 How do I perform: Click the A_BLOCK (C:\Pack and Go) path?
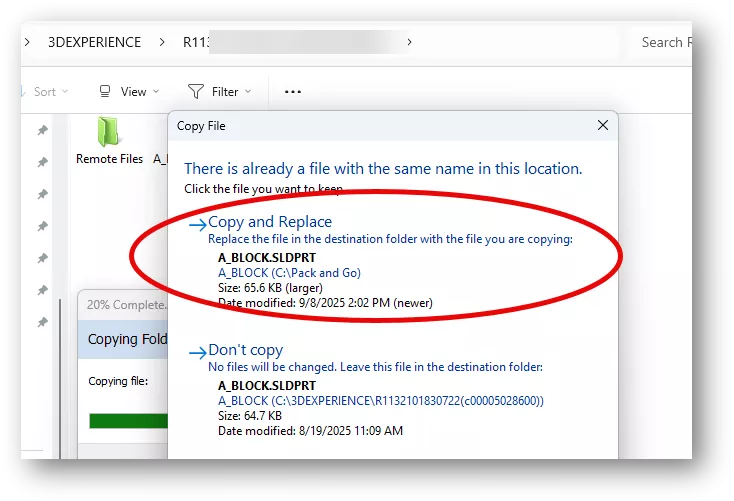click(289, 273)
